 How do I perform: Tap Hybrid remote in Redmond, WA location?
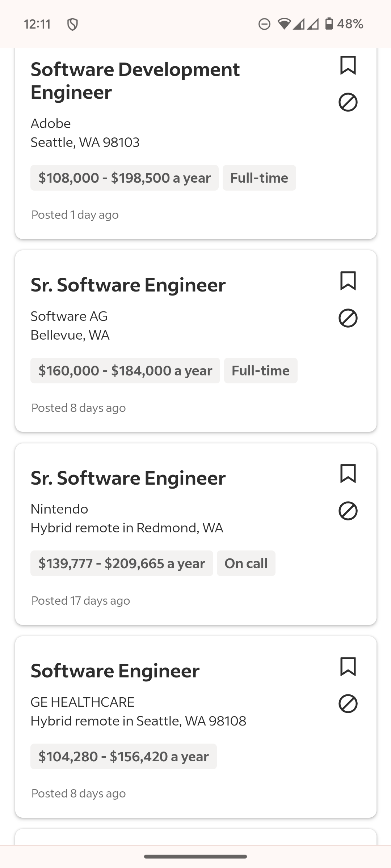(x=127, y=528)
